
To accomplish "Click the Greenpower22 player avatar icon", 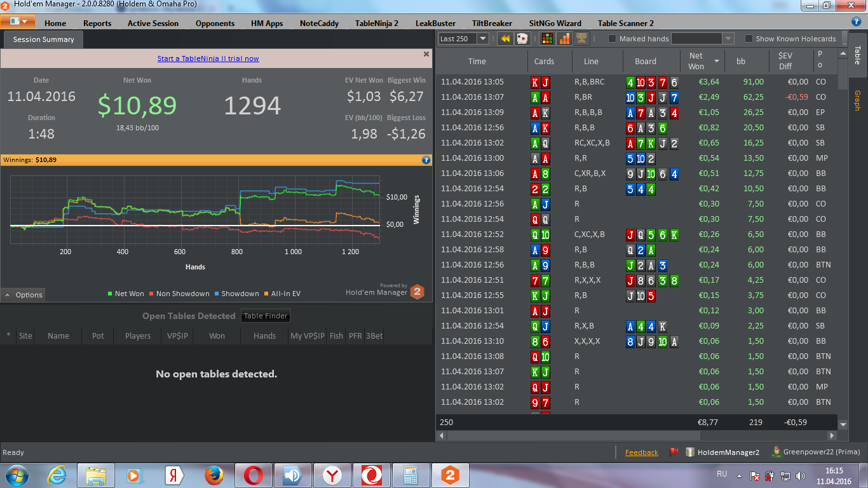I will point(776,452).
